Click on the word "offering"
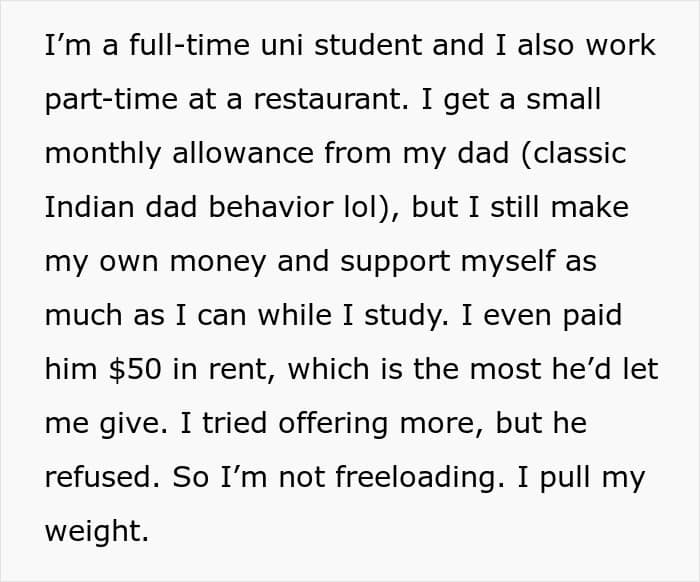The image size is (700, 582). pyautogui.click(x=333, y=425)
